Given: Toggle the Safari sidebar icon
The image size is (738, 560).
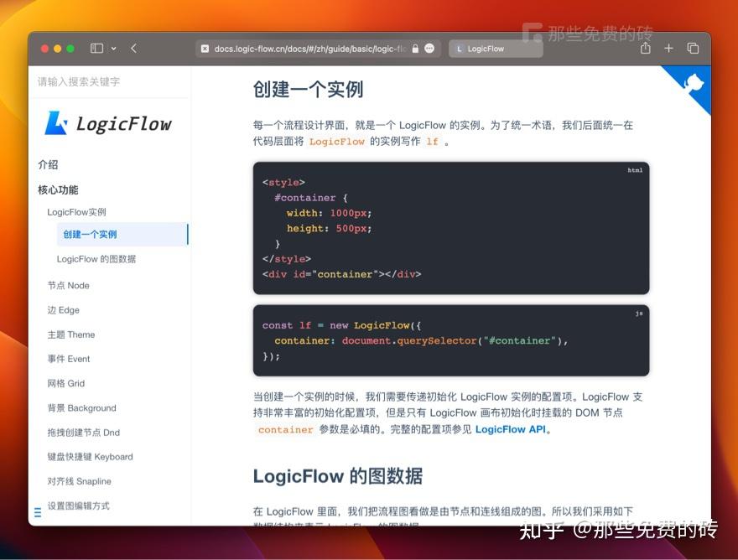Looking at the screenshot, I should [96, 49].
